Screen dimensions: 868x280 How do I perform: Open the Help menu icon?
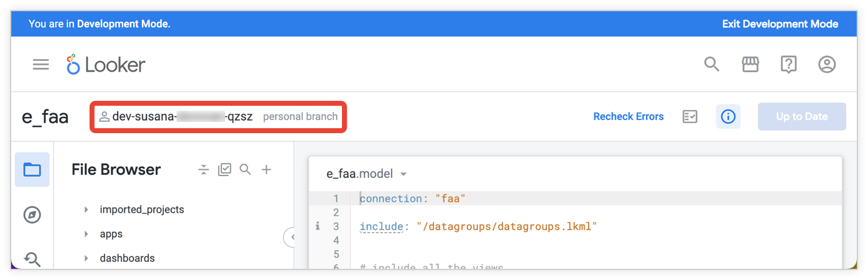coord(788,64)
